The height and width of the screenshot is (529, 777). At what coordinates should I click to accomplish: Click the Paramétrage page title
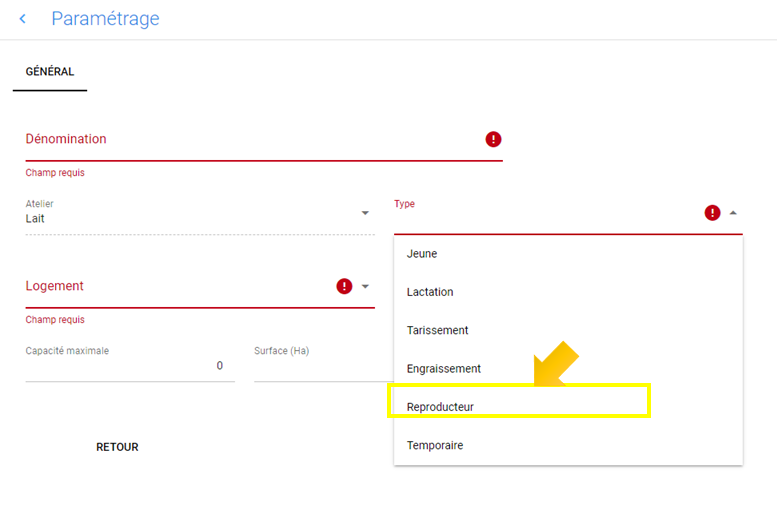point(106,19)
